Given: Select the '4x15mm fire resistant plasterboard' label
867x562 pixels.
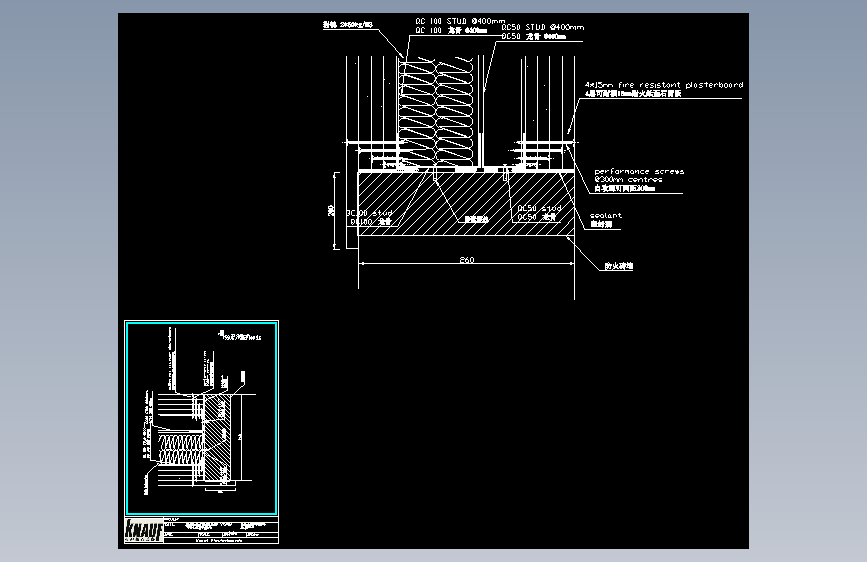Looking at the screenshot, I should (x=664, y=85).
